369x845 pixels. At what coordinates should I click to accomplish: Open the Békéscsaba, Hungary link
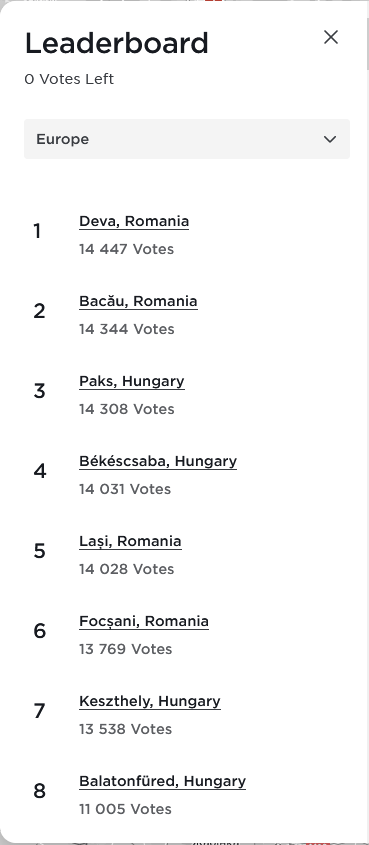[x=158, y=461]
